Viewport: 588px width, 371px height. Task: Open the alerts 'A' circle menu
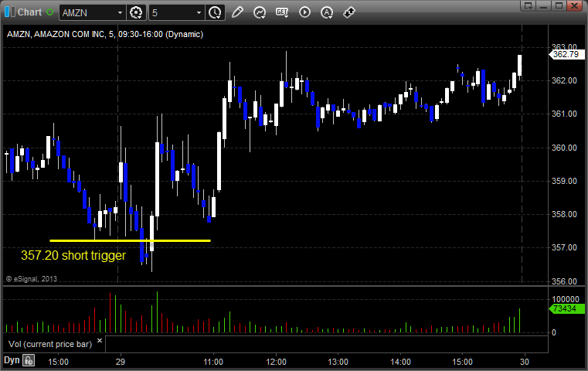coord(327,12)
